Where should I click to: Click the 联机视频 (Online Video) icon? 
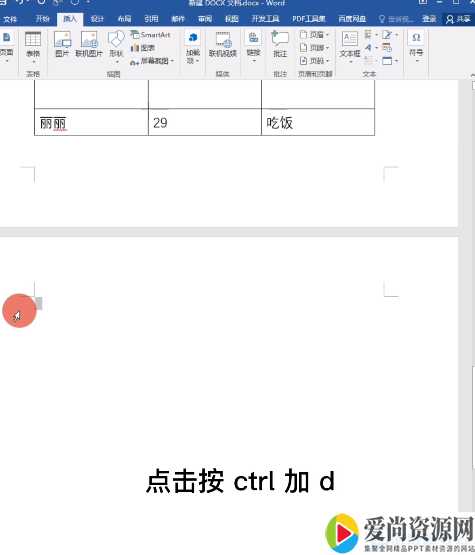click(x=223, y=44)
